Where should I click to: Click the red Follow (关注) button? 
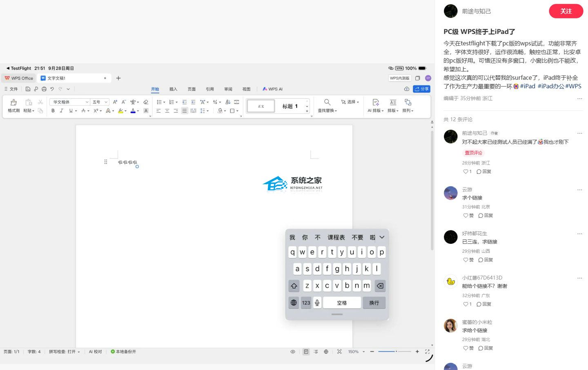[566, 11]
